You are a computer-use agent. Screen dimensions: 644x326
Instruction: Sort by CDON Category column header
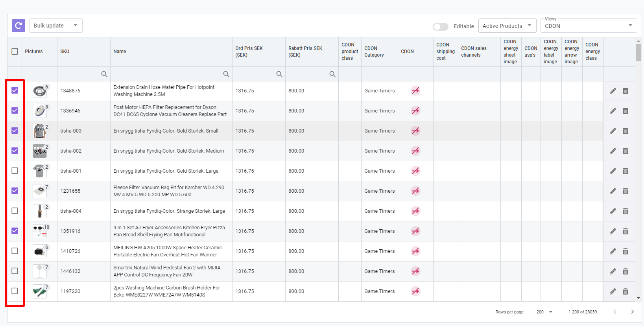tap(374, 52)
